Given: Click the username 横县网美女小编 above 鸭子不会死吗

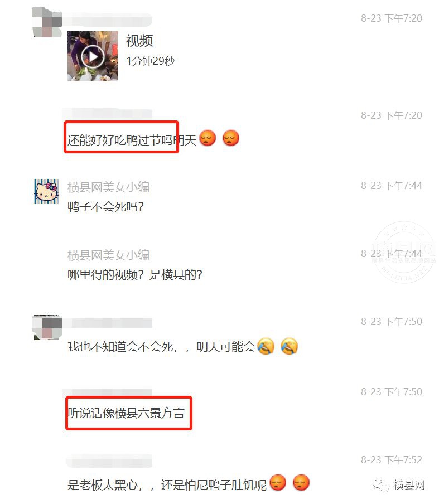Looking at the screenshot, I should [x=108, y=187].
